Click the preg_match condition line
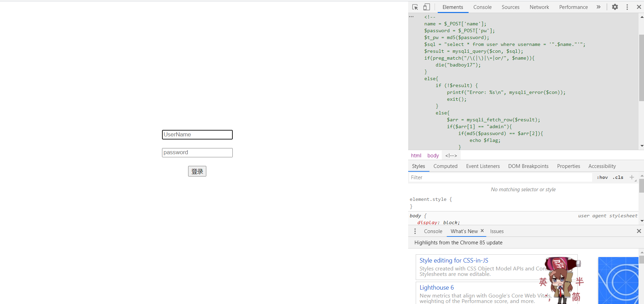644x304 pixels. [479, 58]
